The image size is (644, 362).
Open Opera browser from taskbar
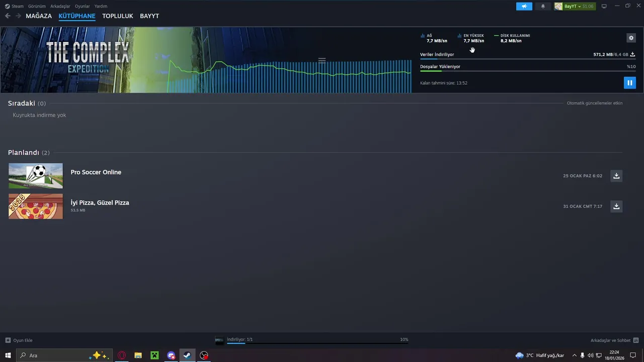pos(122,355)
